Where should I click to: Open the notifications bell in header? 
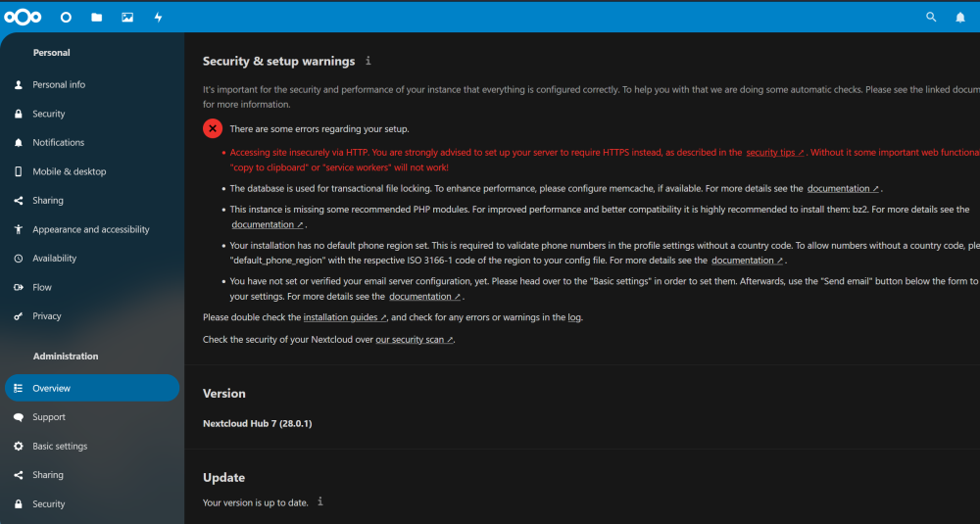tap(960, 18)
